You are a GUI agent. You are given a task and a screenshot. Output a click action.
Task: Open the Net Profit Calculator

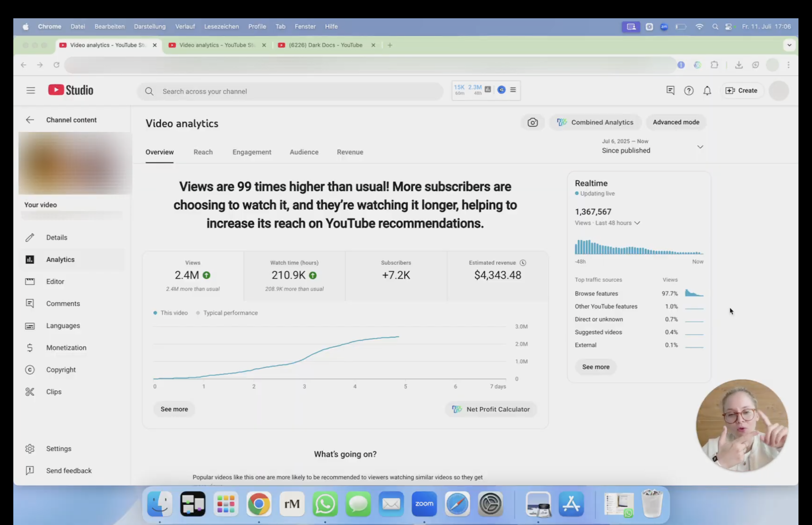[491, 409]
